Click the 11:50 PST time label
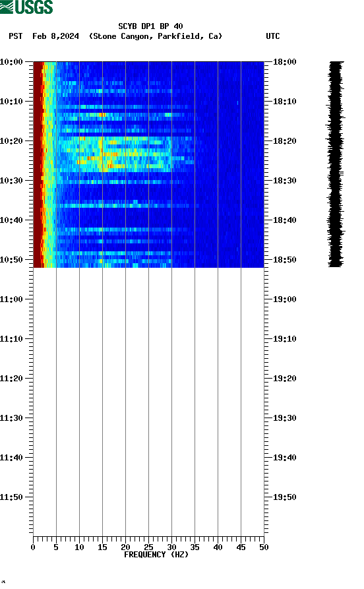Viewport: 364px width, 589px height. click(11, 497)
